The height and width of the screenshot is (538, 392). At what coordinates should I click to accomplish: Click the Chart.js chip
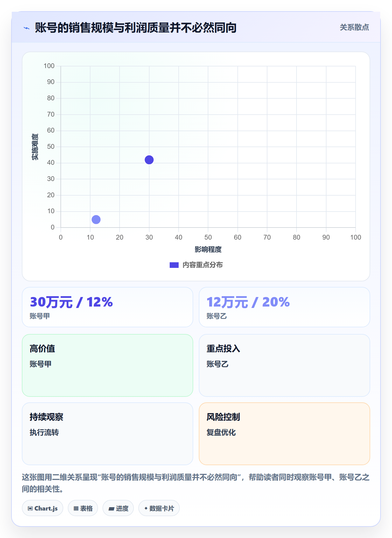[x=43, y=508]
